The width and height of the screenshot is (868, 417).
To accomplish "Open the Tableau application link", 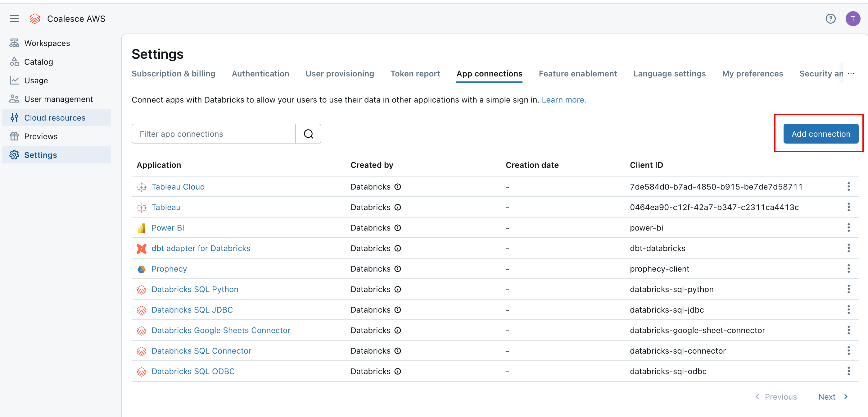I will tap(166, 208).
